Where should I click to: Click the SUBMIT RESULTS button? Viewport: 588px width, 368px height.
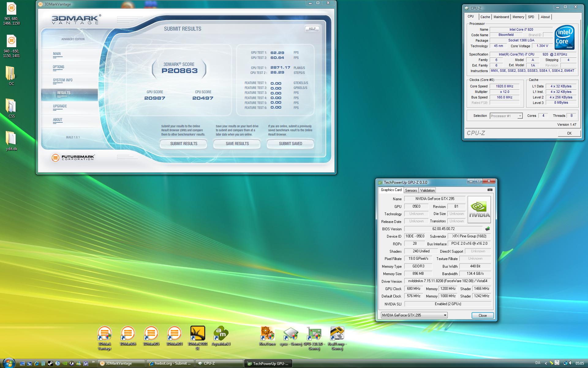[x=183, y=144]
